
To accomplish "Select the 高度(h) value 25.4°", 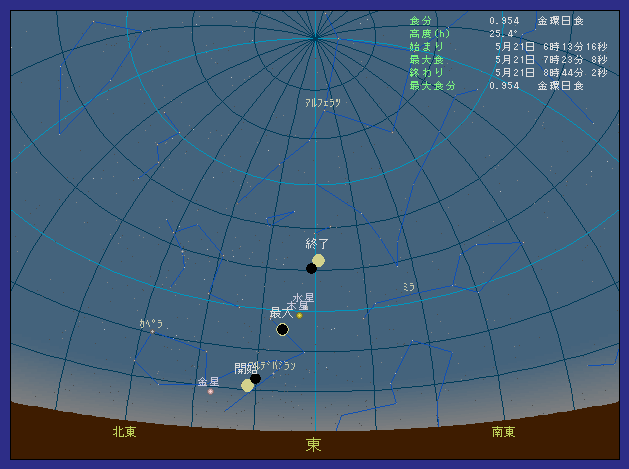I will click(x=504, y=34).
